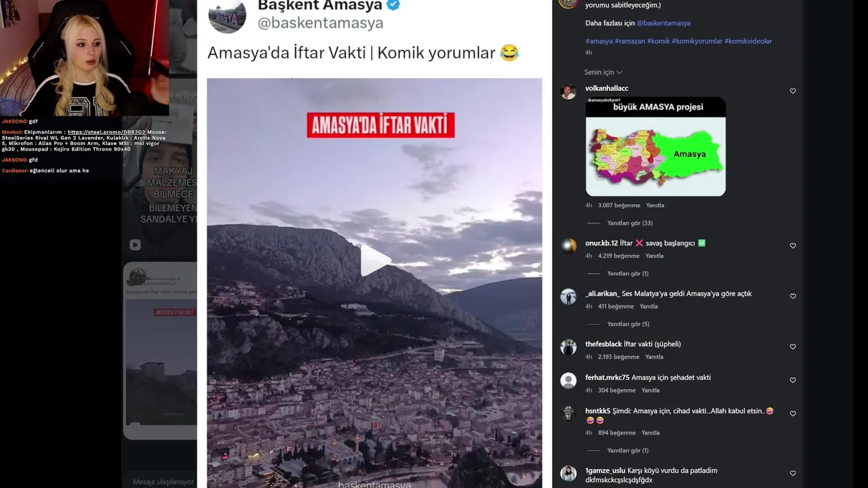This screenshot has height=488, width=868.
Task: Like volkanhallacc's comment with heart icon
Action: point(793,91)
